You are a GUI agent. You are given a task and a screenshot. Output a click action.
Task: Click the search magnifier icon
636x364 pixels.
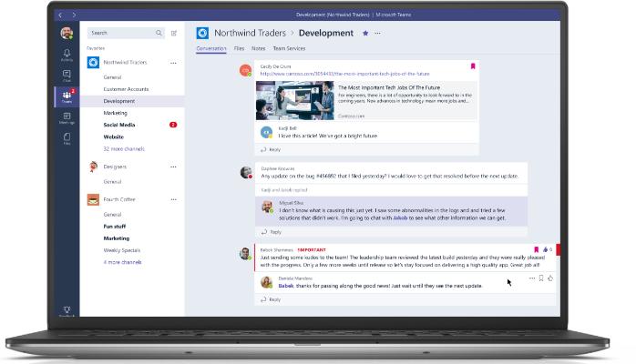159,33
